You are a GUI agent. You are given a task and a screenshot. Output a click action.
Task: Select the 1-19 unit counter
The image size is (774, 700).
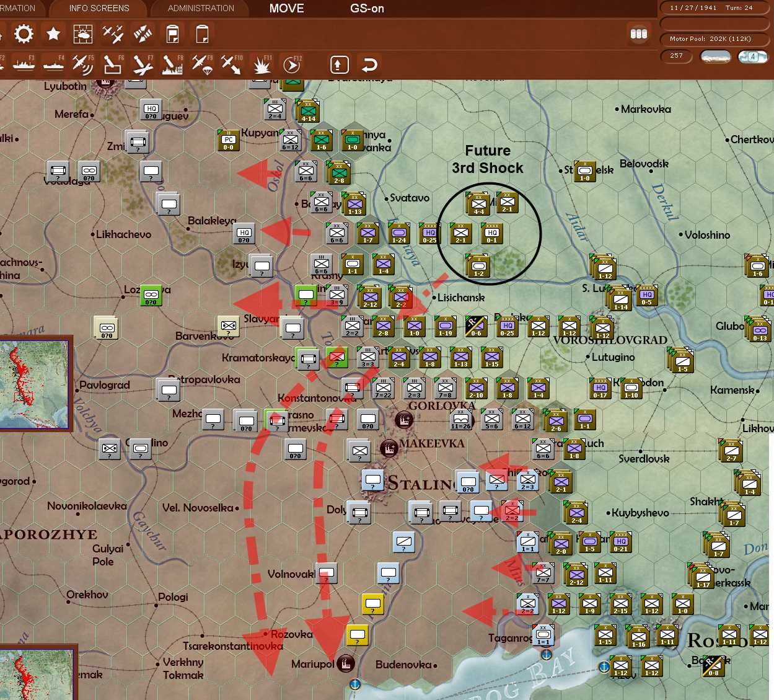click(x=445, y=326)
